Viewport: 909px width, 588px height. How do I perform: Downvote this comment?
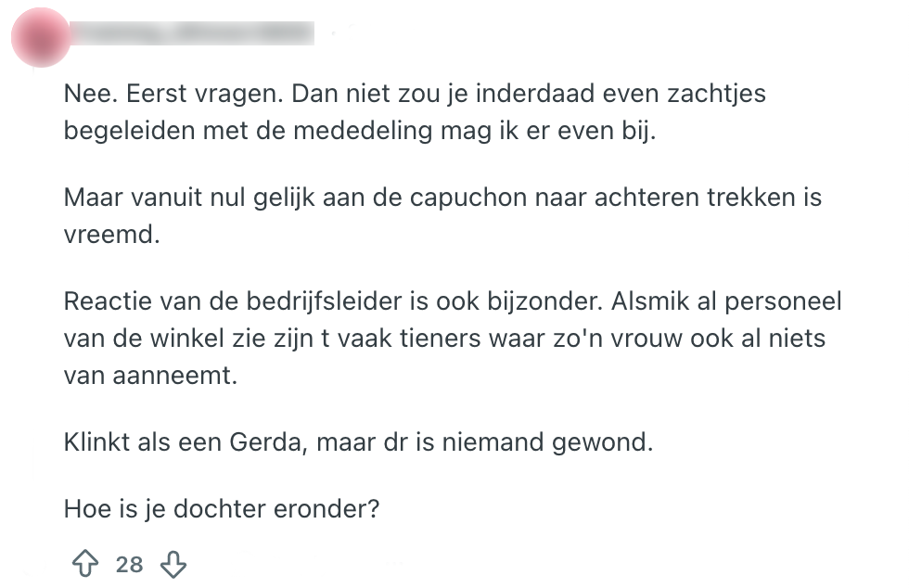(174, 563)
